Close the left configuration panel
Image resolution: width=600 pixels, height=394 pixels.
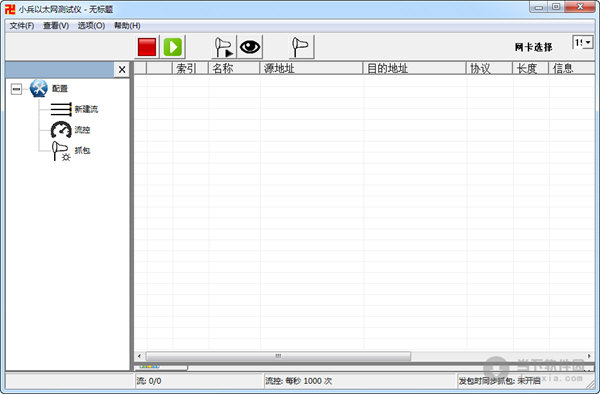pyautogui.click(x=122, y=69)
